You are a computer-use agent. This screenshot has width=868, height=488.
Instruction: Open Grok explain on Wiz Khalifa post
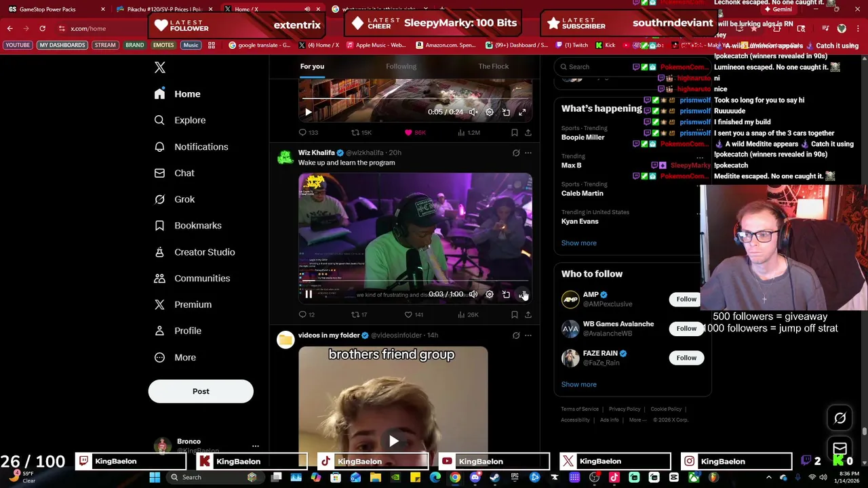click(516, 153)
